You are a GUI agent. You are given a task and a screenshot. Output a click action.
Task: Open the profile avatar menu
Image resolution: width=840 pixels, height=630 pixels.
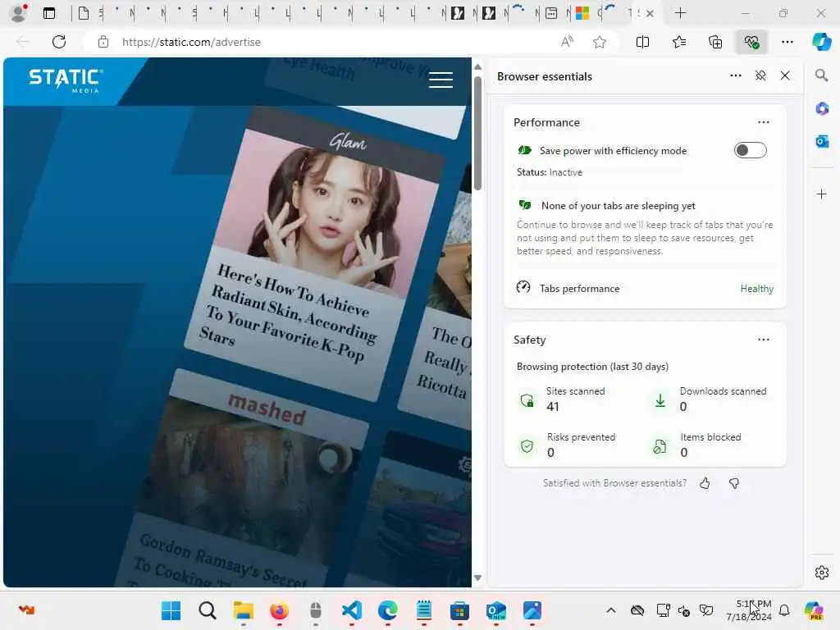[x=18, y=13]
